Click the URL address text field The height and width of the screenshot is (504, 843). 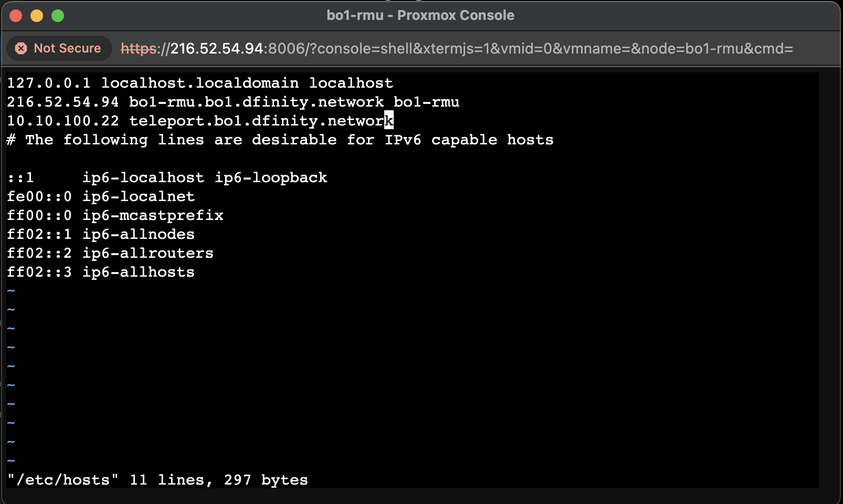457,48
